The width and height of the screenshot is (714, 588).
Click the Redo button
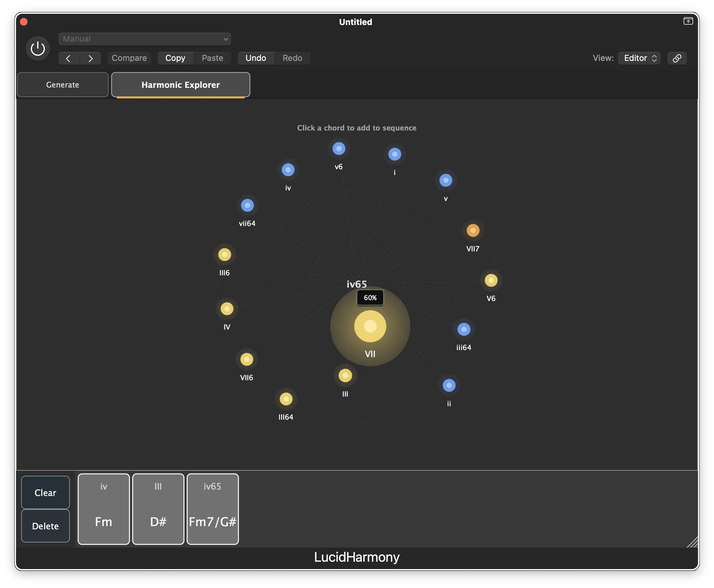point(293,58)
